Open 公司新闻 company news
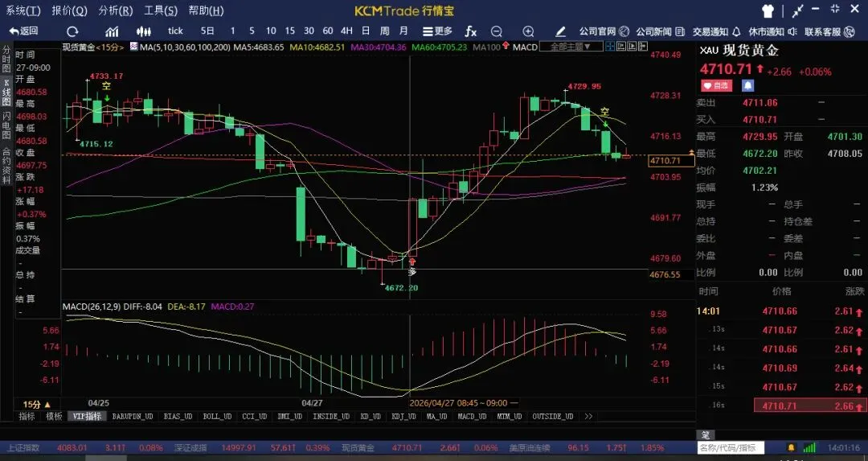 pyautogui.click(x=660, y=31)
